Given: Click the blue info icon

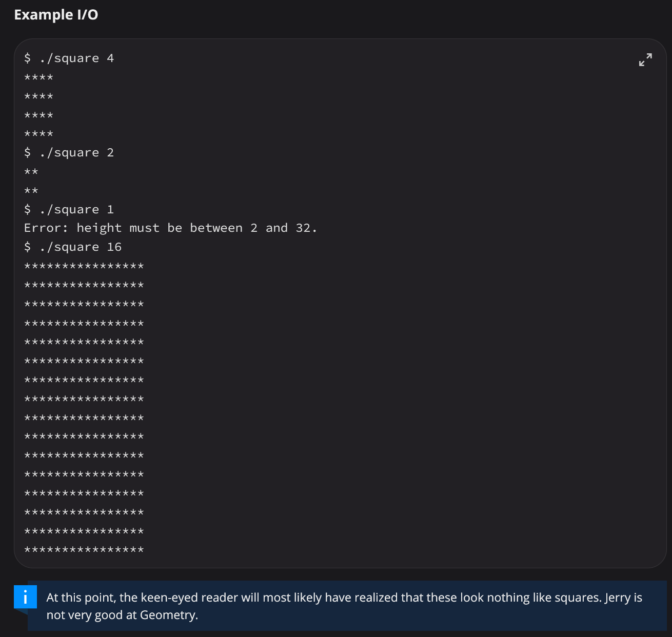Looking at the screenshot, I should pos(25,597).
